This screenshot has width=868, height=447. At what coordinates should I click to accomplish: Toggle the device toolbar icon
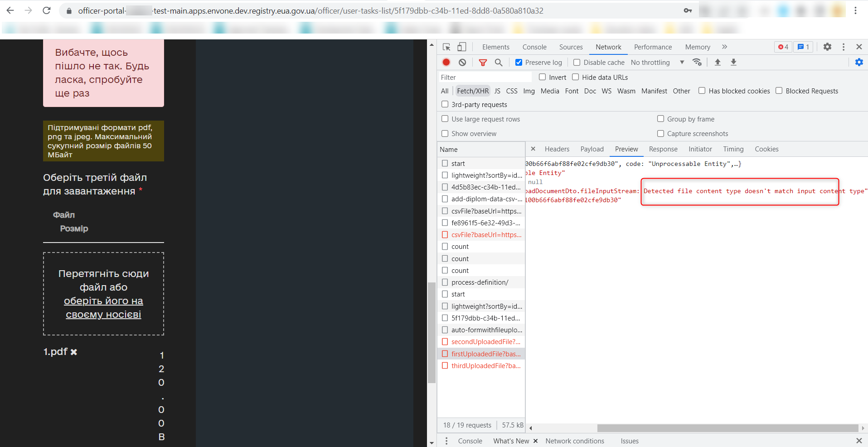[461, 47]
